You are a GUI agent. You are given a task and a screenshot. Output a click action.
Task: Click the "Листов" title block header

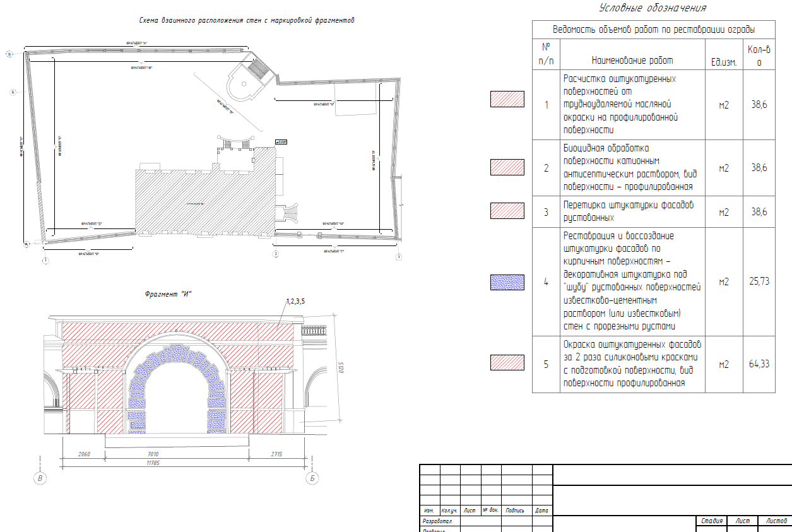click(776, 521)
